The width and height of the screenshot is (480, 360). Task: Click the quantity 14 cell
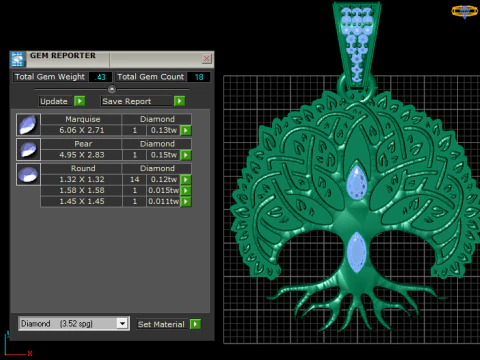[x=135, y=180]
